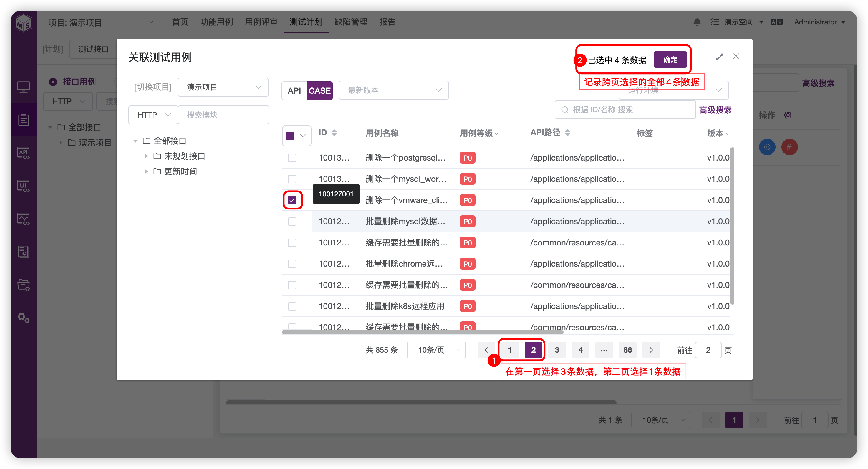Image resolution: width=868 pixels, height=469 pixels.
Task: Check the 批量删除k8s远程应用 row checkbox
Action: click(292, 306)
